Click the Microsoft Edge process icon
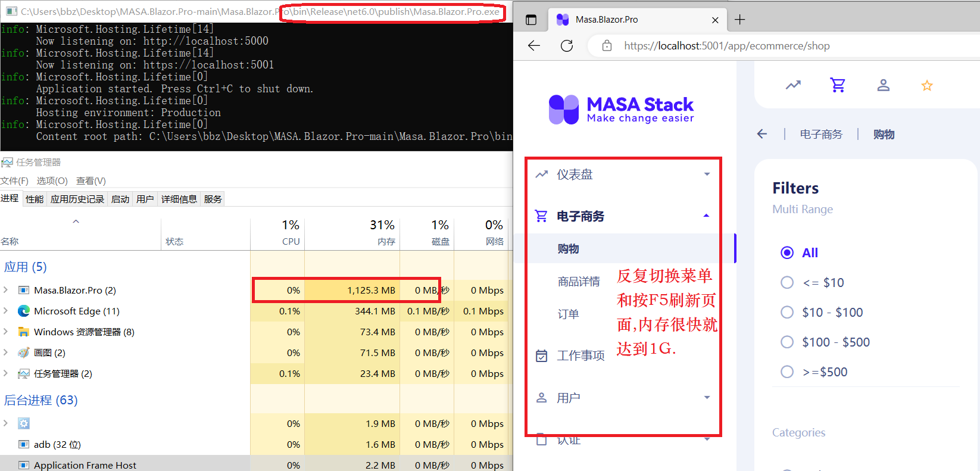Viewport: 980px width, 471px height. coord(24,311)
